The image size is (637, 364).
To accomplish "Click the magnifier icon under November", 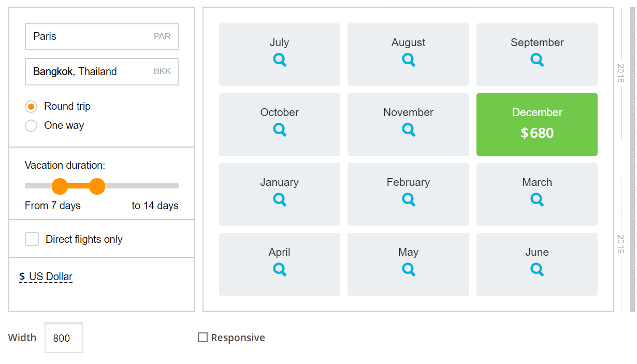I will 409,130.
